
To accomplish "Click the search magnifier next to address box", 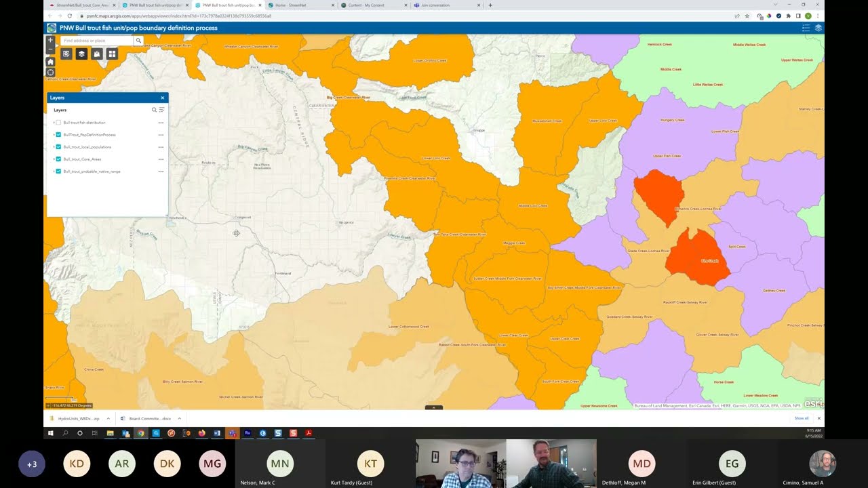I will 138,41.
